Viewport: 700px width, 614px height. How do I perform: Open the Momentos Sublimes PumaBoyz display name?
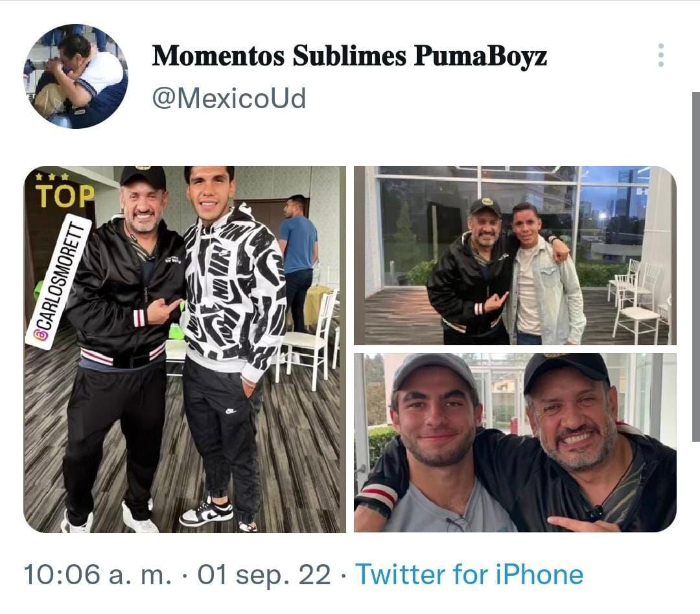pos(349,56)
